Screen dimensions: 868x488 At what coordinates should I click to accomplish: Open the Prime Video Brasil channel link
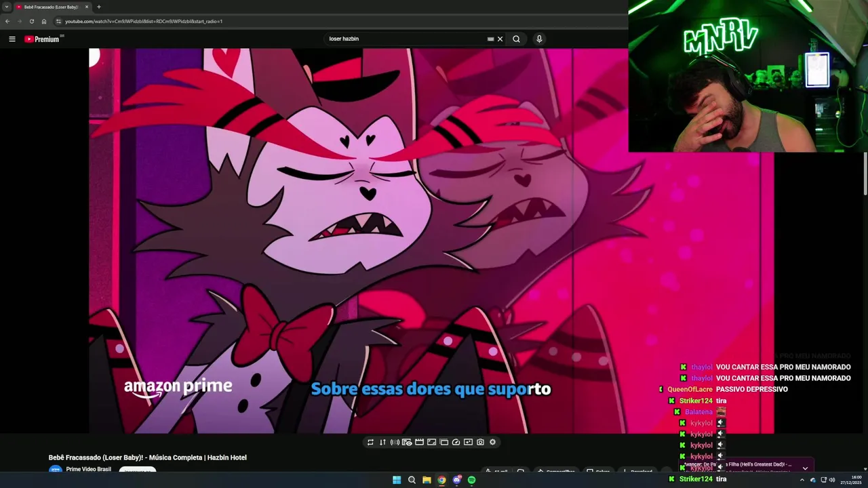click(x=89, y=469)
